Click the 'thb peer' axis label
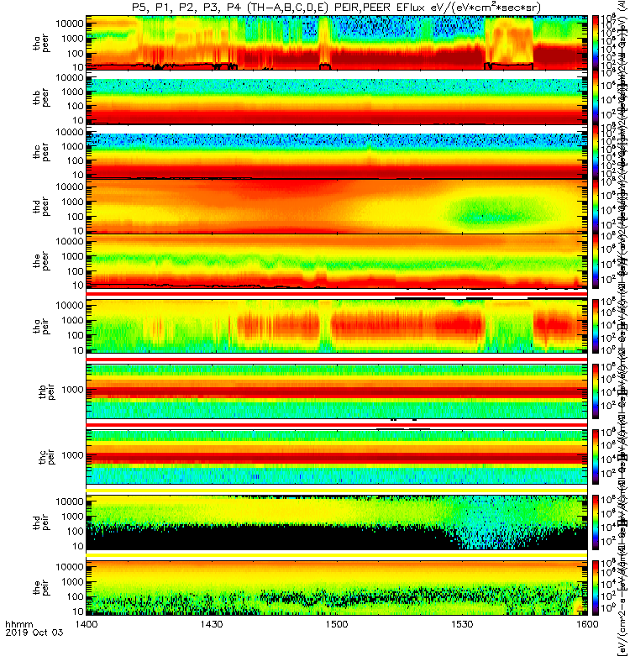Image resolution: width=630 pixels, height=672 pixels. tap(41, 97)
